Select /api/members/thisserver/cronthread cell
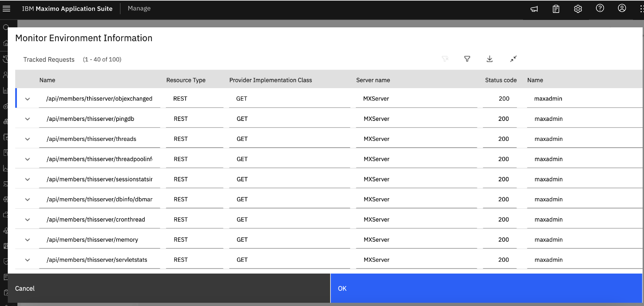The height and width of the screenshot is (306, 644). click(x=99, y=220)
